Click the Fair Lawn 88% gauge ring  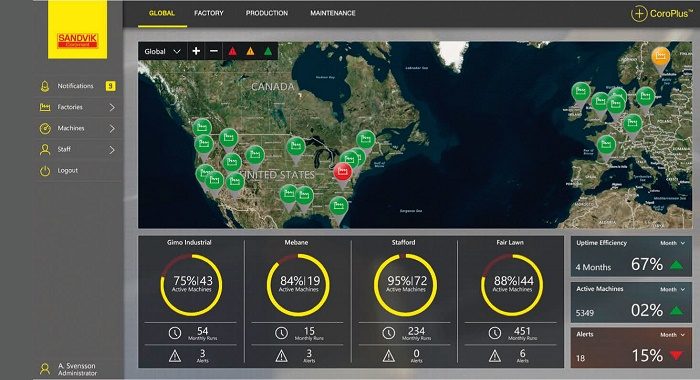(x=512, y=285)
